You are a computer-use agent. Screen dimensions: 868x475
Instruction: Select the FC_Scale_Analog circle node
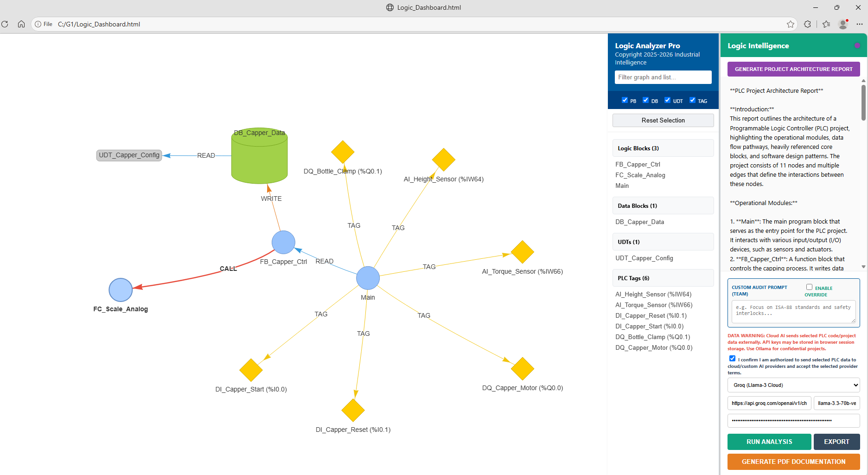(x=121, y=290)
